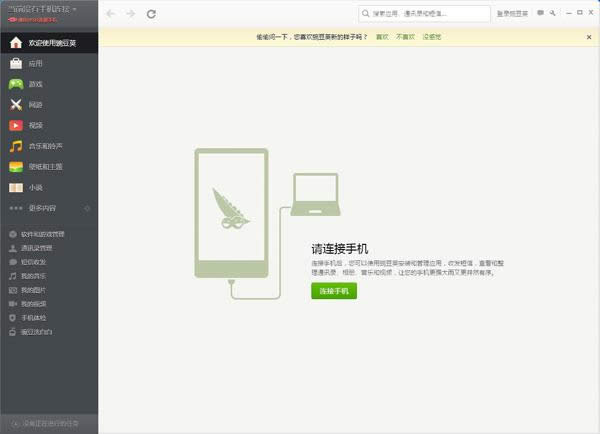Select the 网游 (Online Games) crossed swords icon
Screen dimensions: 600x434
point(16,105)
